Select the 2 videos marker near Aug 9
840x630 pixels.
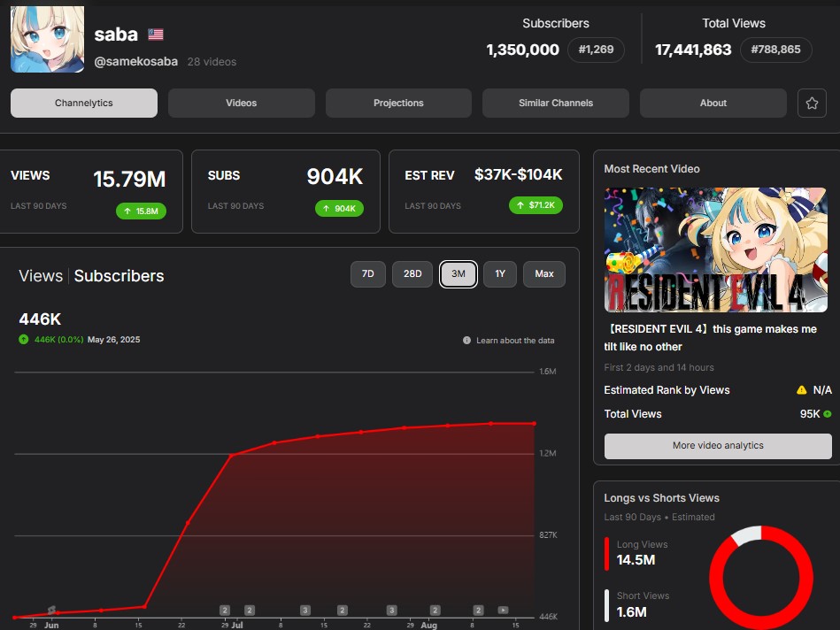(x=478, y=611)
